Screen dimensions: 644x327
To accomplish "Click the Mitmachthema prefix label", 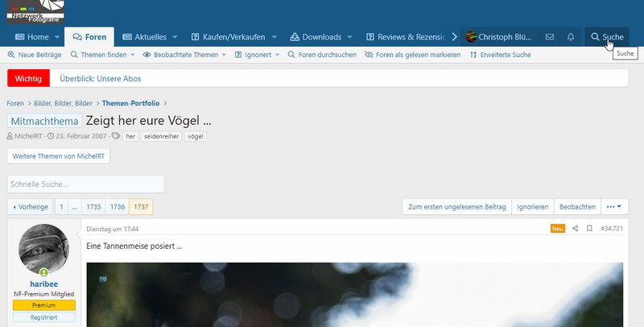I will pos(44,121).
